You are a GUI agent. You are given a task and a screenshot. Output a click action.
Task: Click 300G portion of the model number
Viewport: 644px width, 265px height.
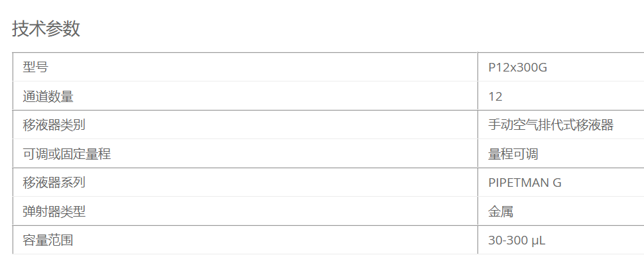click(x=534, y=68)
